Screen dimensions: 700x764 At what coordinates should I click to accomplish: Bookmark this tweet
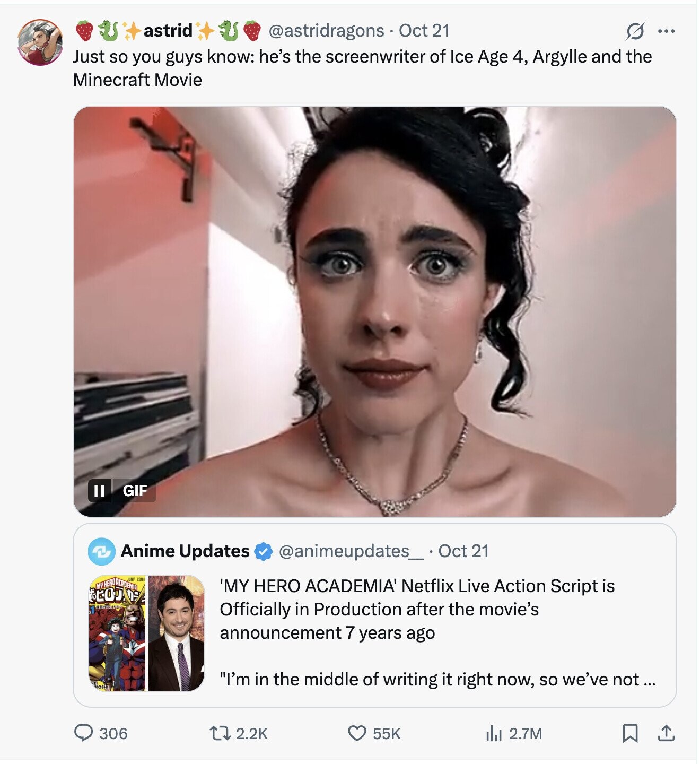pyautogui.click(x=629, y=733)
